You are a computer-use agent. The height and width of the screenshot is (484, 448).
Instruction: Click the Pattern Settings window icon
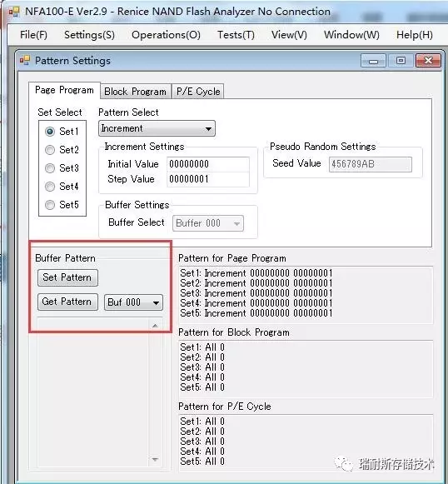pyautogui.click(x=25, y=60)
